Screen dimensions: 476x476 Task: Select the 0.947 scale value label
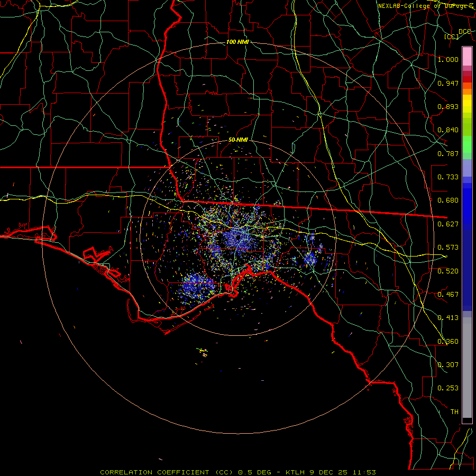[448, 83]
